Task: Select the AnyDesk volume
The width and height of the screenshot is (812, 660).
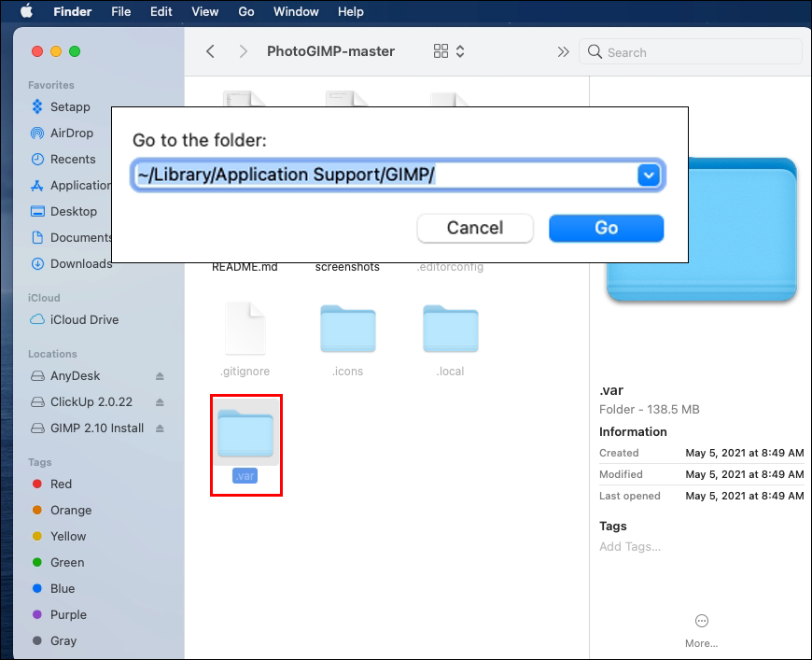Action: click(x=75, y=375)
